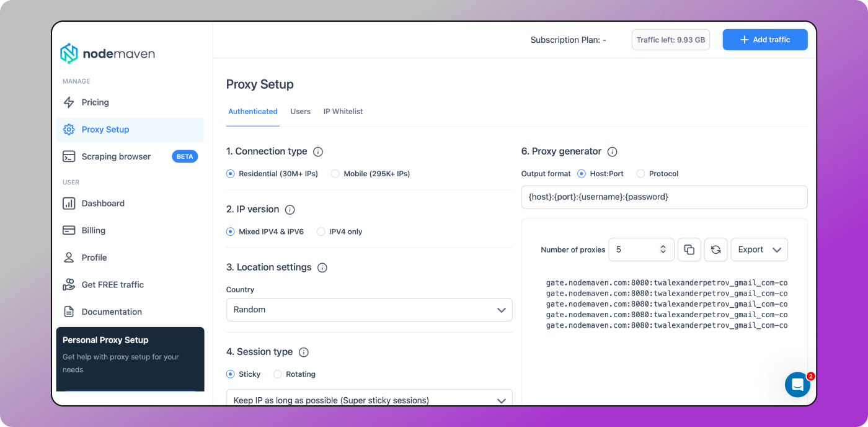868x427 pixels.
Task: Click the Dashboard icon in sidebar
Action: [x=69, y=203]
